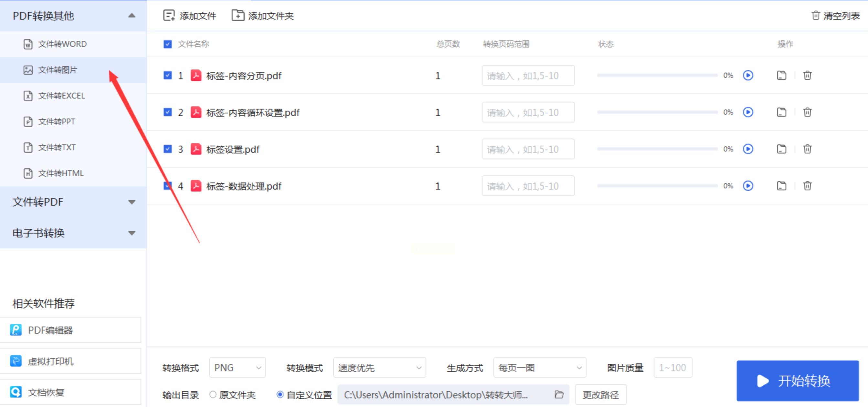Start conversion for 标签-内容分页.pdf row

[x=748, y=76]
